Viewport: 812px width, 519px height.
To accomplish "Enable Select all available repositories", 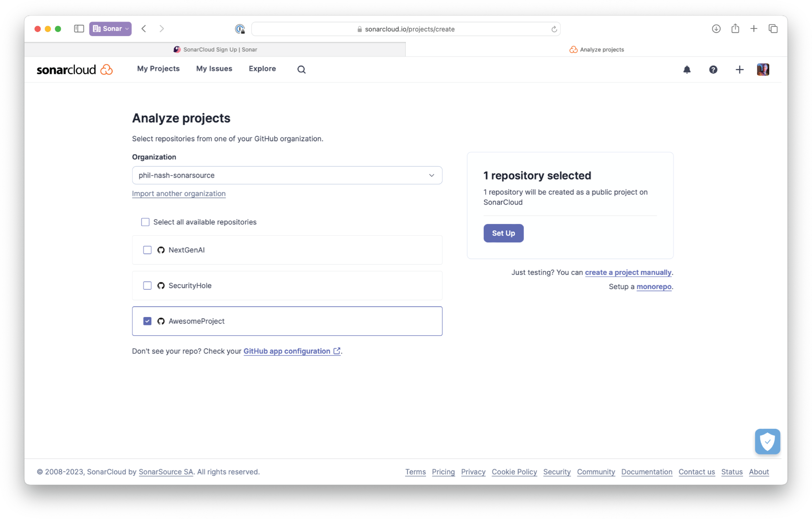I will (x=145, y=222).
